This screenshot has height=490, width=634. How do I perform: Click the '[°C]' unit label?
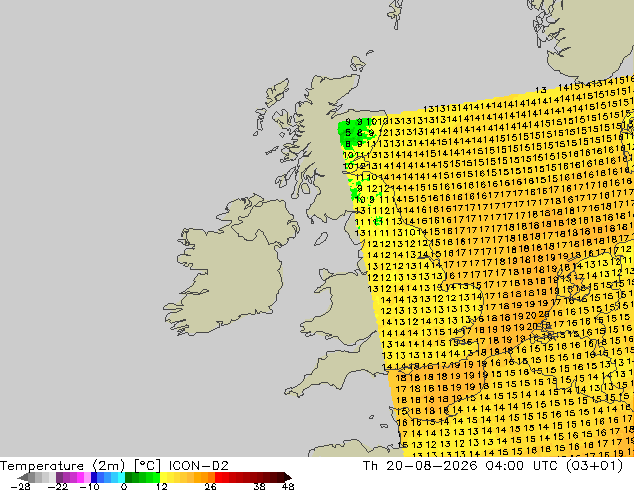click(147, 466)
